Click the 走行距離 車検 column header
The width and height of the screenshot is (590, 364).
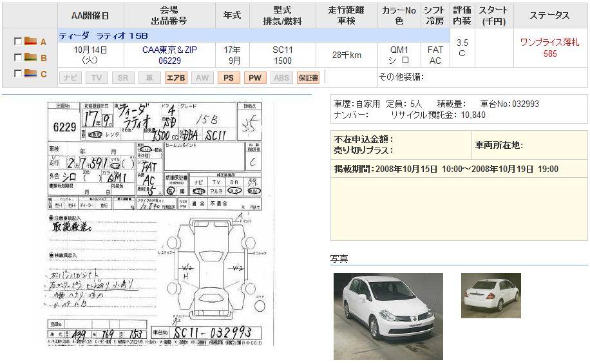coord(347,15)
